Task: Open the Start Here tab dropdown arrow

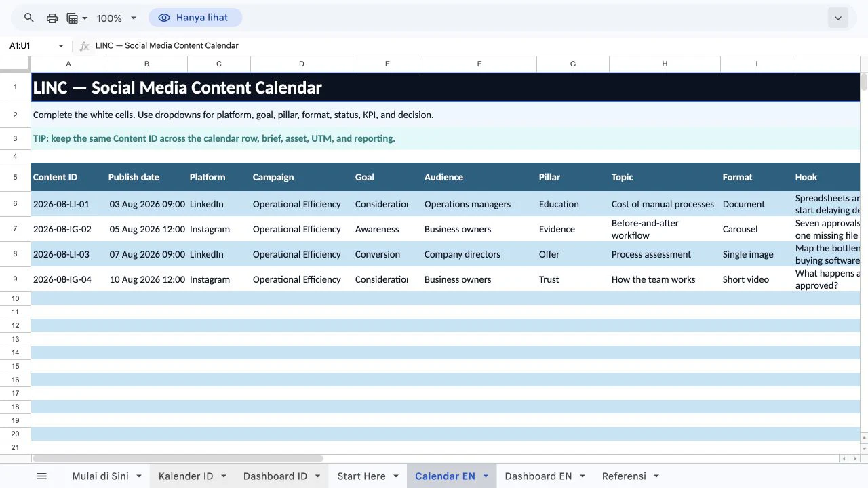Action: pos(396,476)
